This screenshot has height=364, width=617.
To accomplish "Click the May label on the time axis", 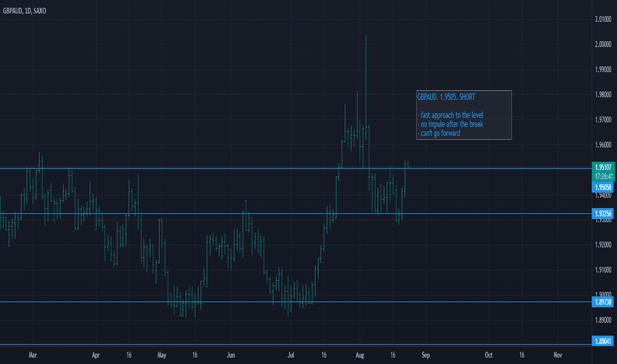I will 162,355.
